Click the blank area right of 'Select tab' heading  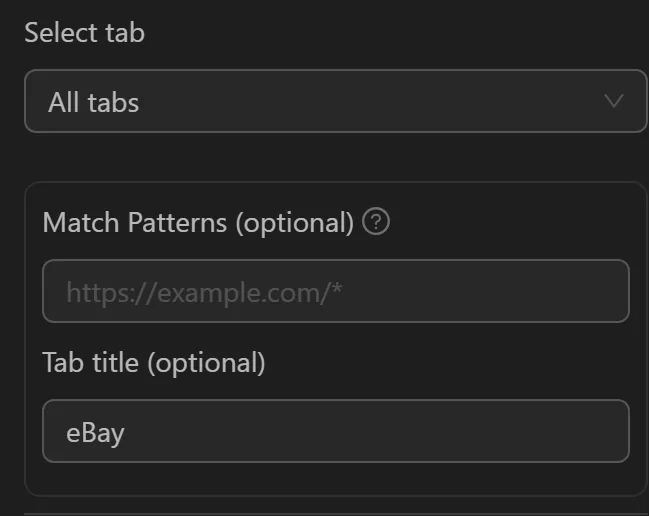[x=400, y=32]
